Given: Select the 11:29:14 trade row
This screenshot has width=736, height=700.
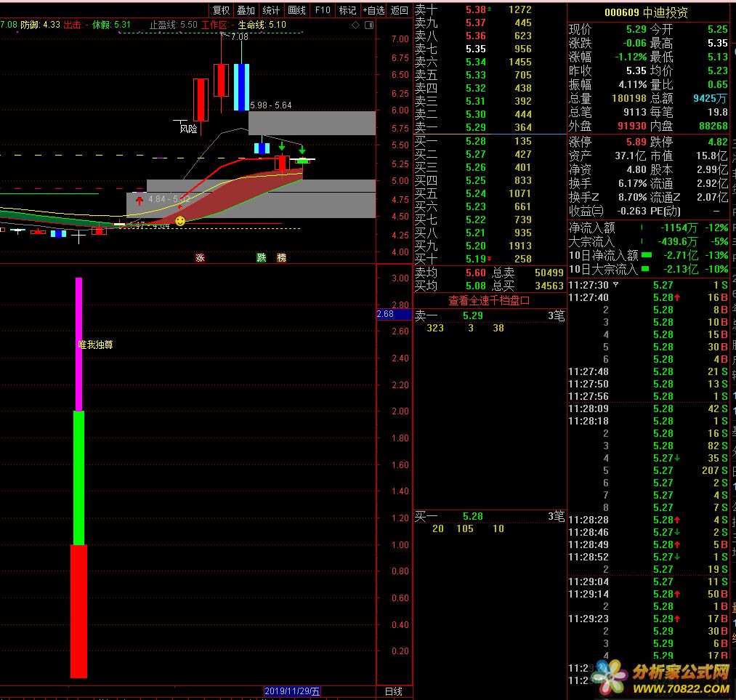Looking at the screenshot, I should pyautogui.click(x=648, y=595).
